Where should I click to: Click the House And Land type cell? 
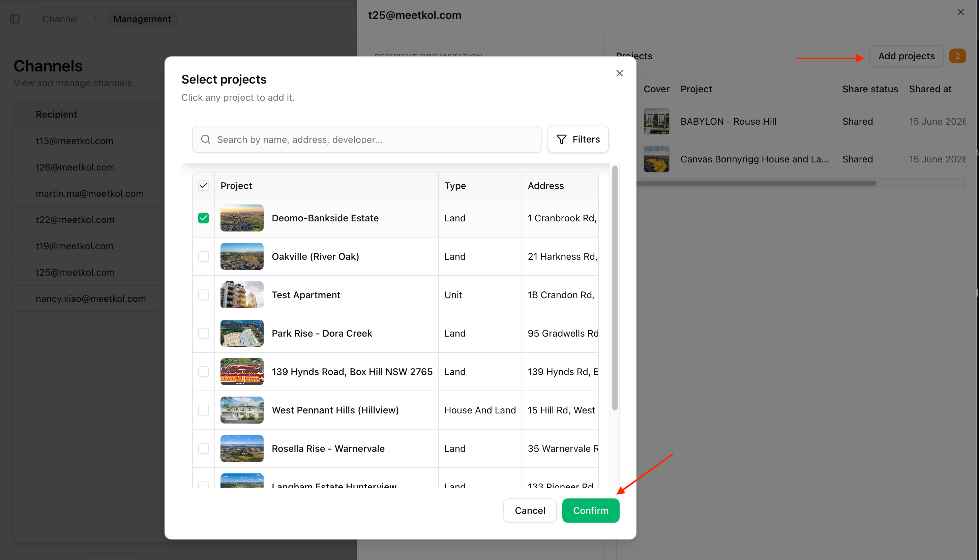480,410
